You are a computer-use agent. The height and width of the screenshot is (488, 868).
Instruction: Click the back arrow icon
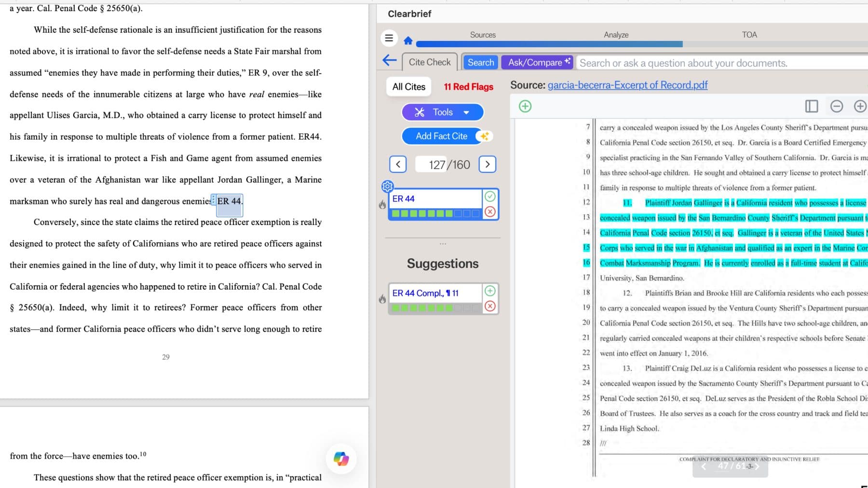390,61
